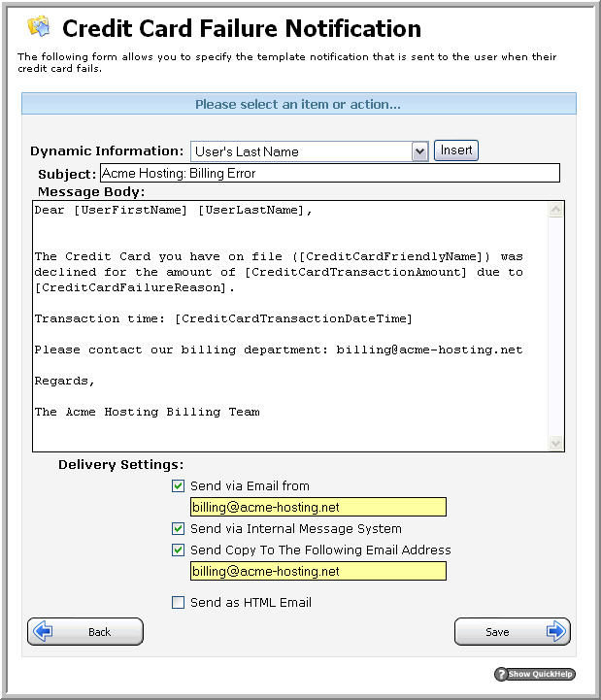The height and width of the screenshot is (700, 601).
Task: Click the QuickHelp question mark icon
Action: coord(501,674)
